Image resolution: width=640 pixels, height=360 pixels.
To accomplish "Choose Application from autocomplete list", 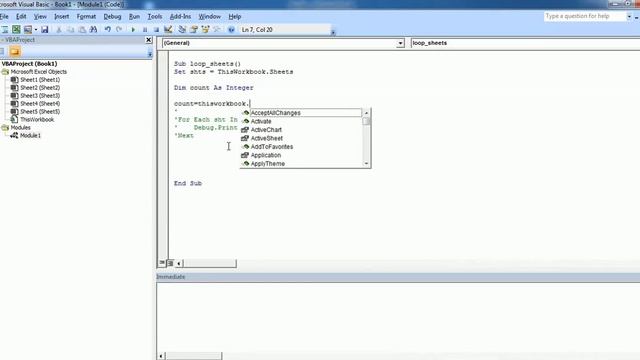I will click(301, 155).
